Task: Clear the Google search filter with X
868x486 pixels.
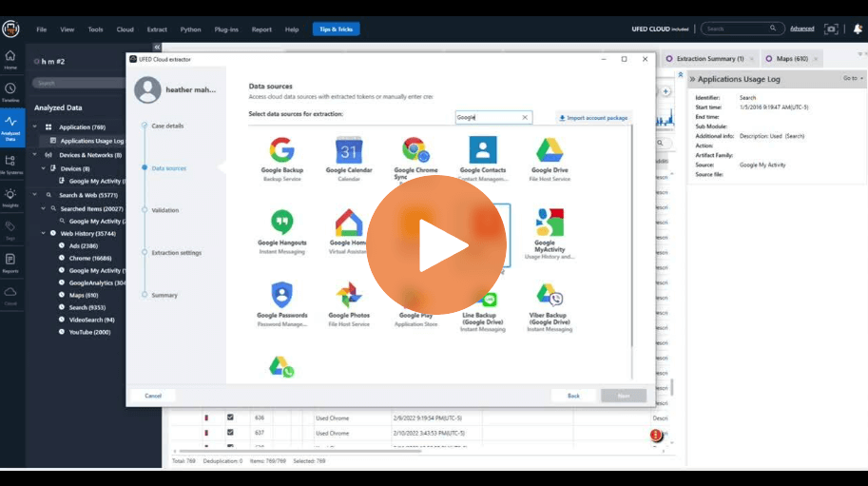Action: pos(525,117)
